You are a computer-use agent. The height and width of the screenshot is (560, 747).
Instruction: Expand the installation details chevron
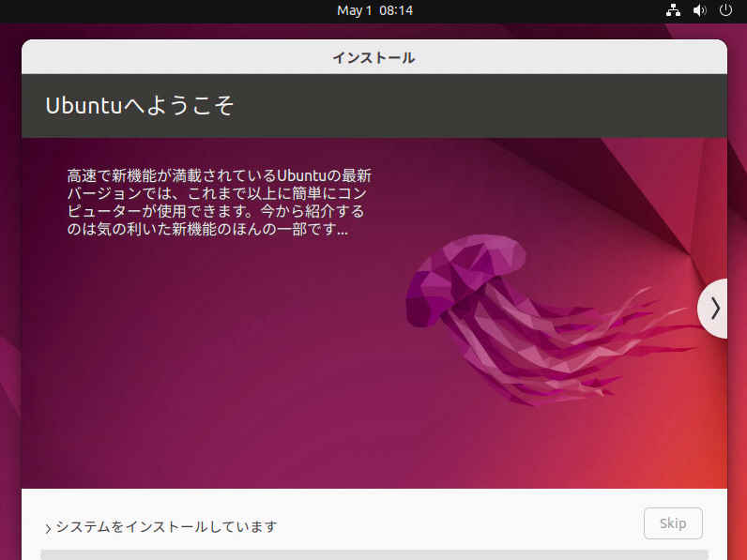point(48,528)
